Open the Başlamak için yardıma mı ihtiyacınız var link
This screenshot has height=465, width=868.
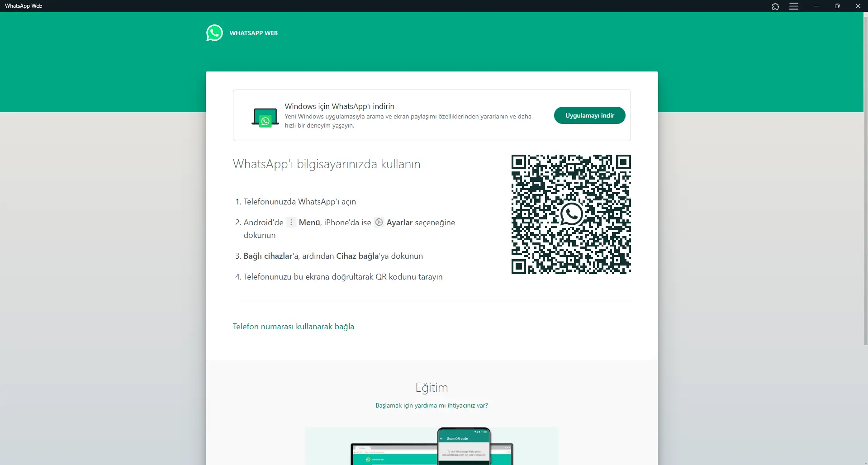click(x=432, y=405)
